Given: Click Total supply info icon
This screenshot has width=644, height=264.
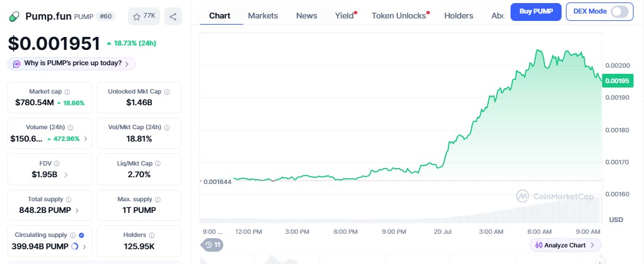Looking at the screenshot, I should pyautogui.click(x=68, y=199).
